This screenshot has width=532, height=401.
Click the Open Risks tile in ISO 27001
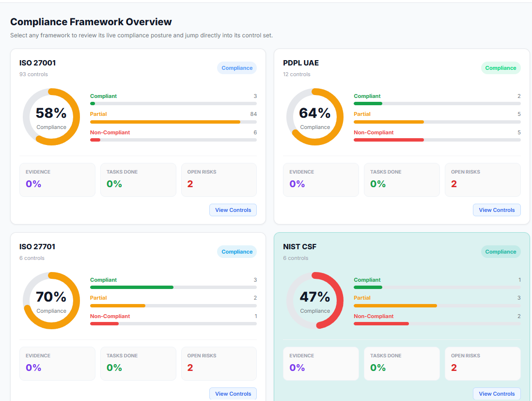pos(219,180)
